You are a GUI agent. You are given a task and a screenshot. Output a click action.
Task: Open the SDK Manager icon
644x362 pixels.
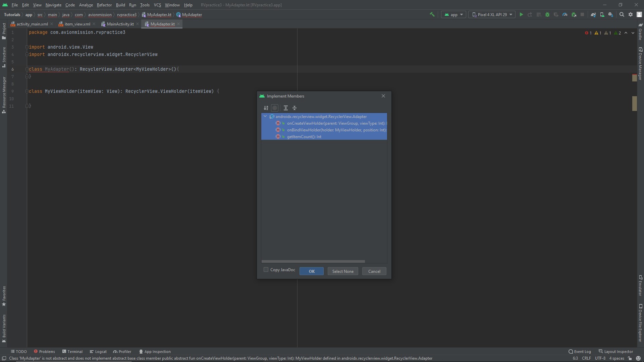point(611,15)
